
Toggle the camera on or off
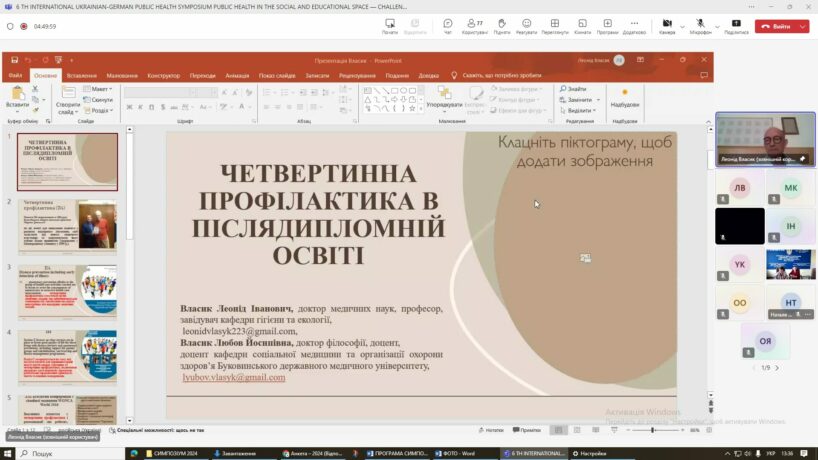point(666,23)
